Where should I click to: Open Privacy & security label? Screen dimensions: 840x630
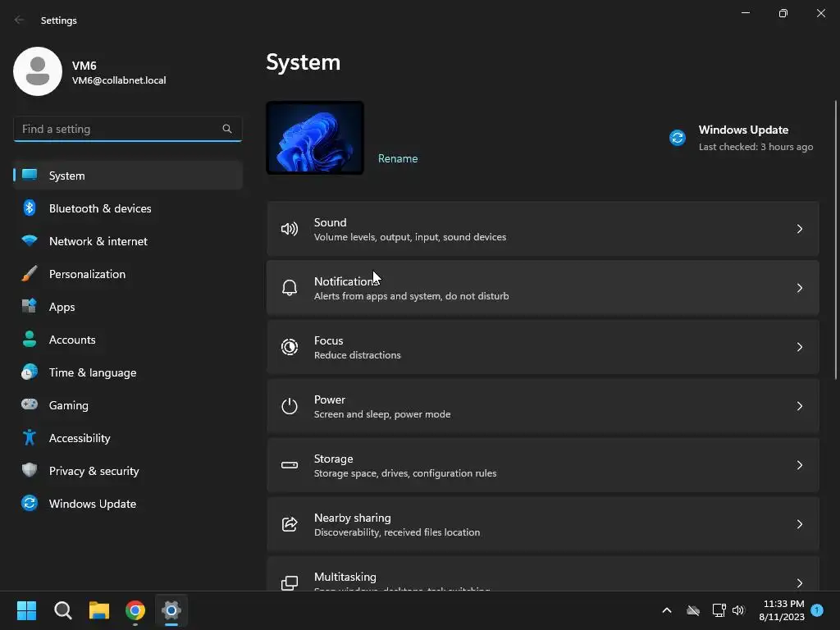pos(94,470)
